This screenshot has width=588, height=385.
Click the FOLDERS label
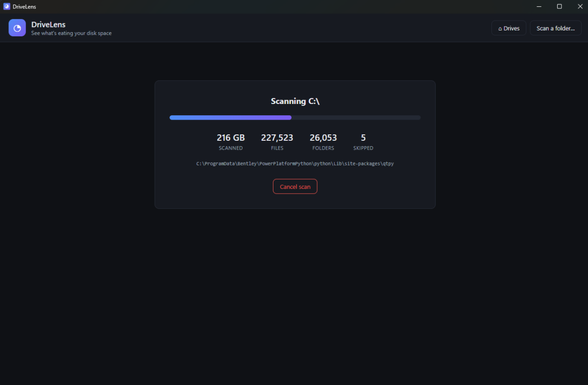click(x=323, y=148)
